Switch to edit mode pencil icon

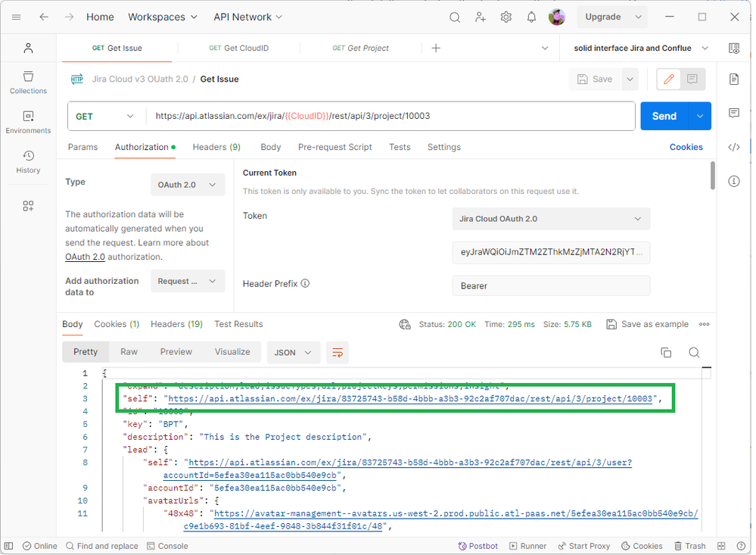pos(669,80)
